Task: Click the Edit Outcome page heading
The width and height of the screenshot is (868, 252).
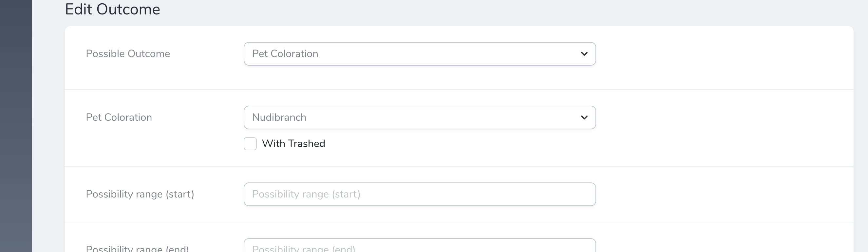Action: coord(113,9)
